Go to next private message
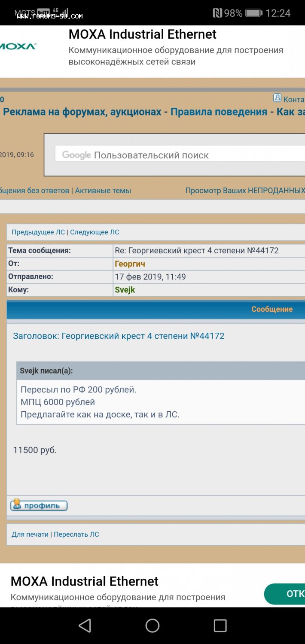This screenshot has width=305, height=644. [95, 232]
